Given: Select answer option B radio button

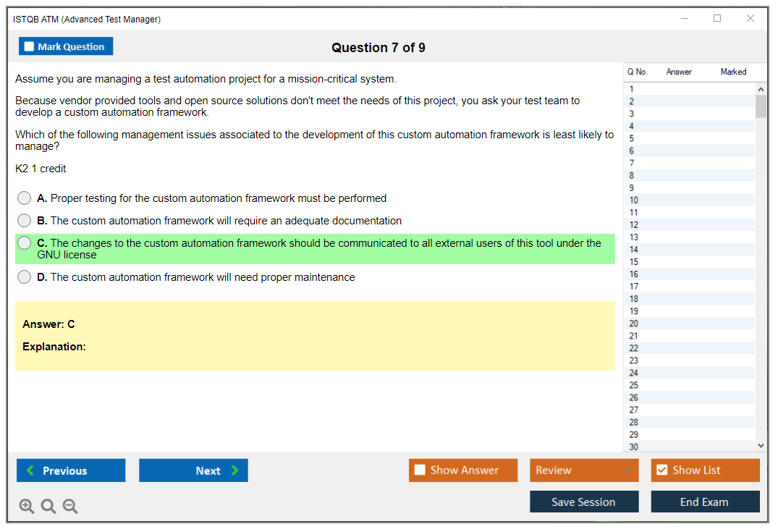Looking at the screenshot, I should click(x=25, y=221).
